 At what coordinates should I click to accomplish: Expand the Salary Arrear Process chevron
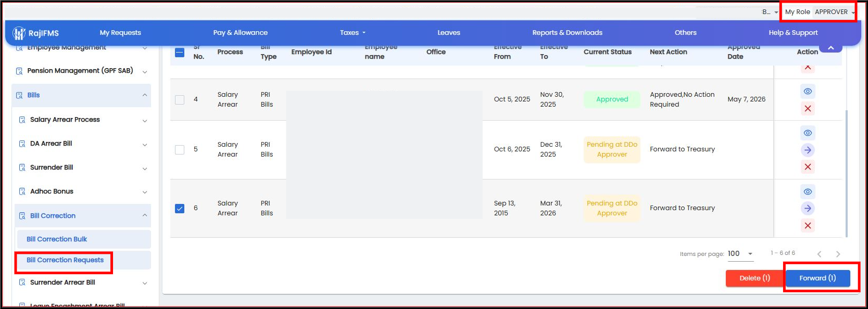[145, 121]
